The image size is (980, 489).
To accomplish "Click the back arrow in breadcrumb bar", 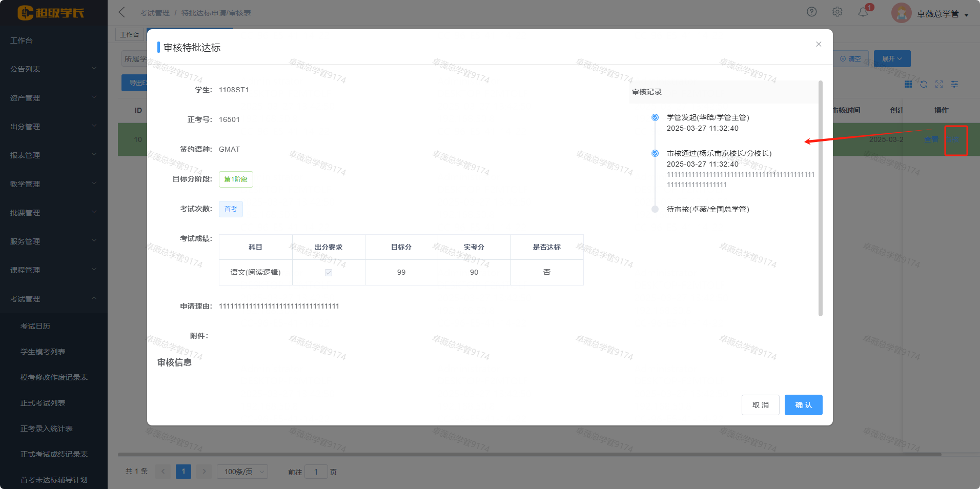I will (122, 12).
